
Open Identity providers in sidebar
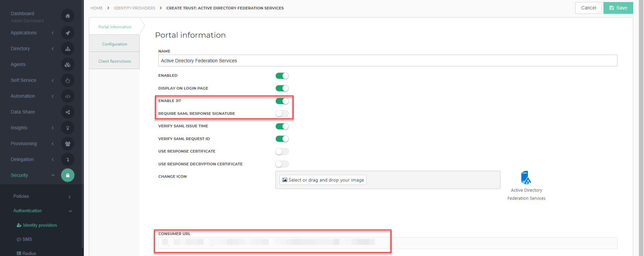37,225
